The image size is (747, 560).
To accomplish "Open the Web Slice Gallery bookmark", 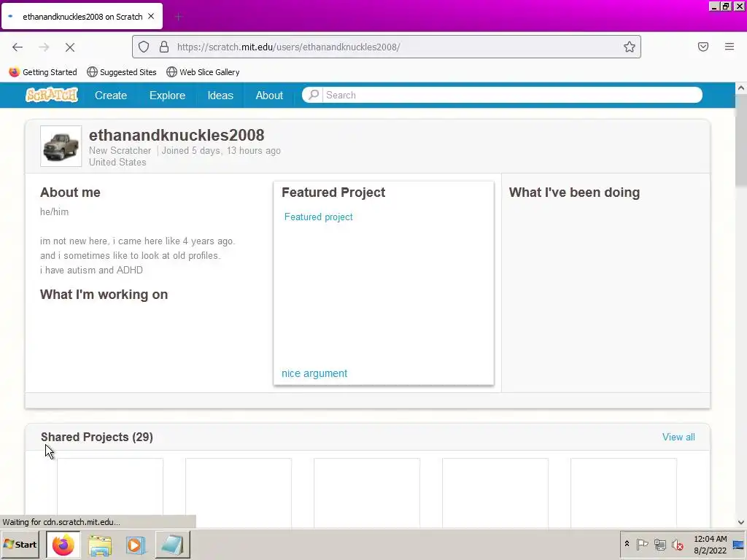I will coord(203,72).
